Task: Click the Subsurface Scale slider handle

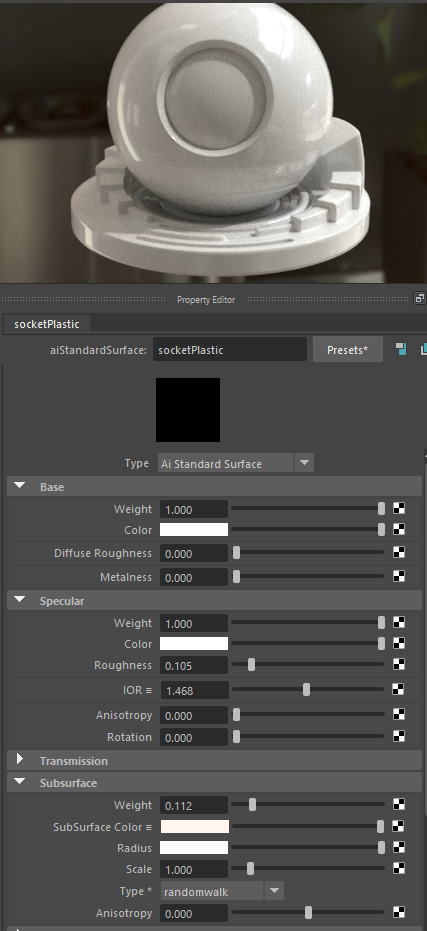Action: (x=250, y=869)
